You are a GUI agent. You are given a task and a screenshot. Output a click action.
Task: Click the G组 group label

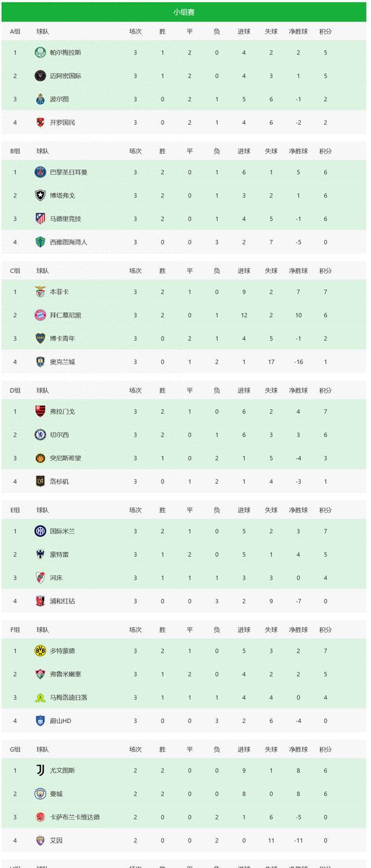coord(15,750)
